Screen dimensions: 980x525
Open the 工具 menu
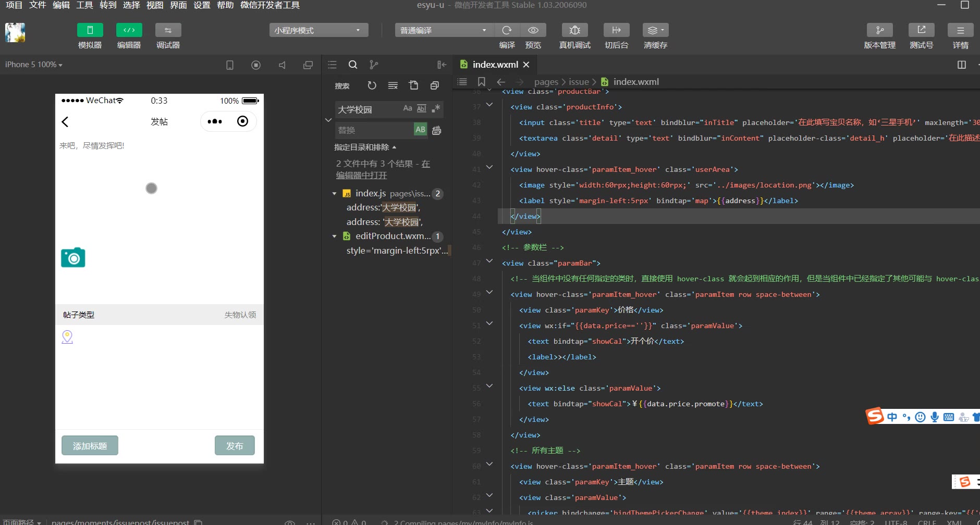84,5
